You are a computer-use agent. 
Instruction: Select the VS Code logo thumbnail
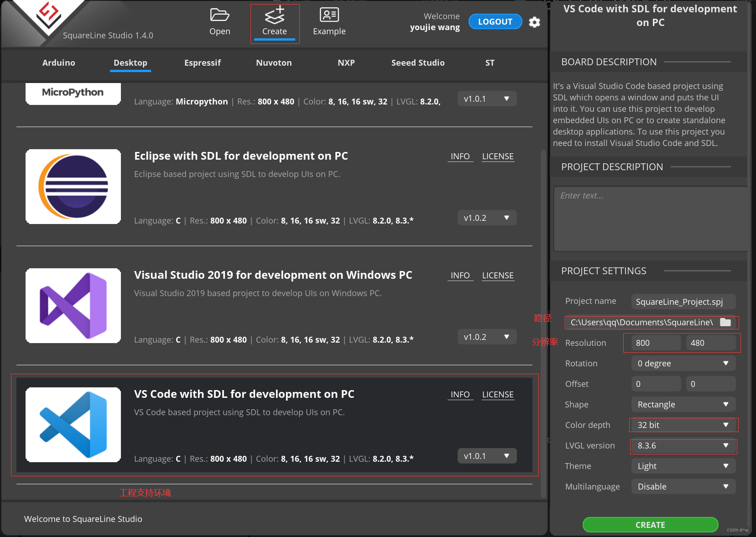click(x=73, y=425)
